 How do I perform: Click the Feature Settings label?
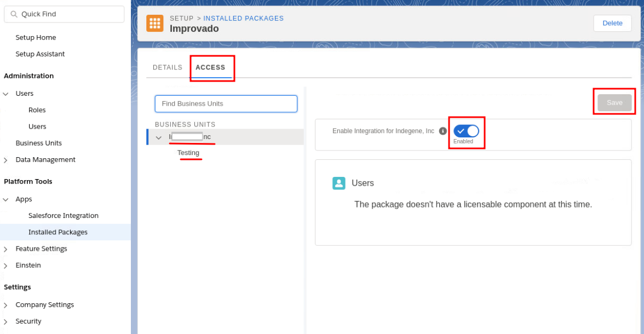click(x=41, y=249)
